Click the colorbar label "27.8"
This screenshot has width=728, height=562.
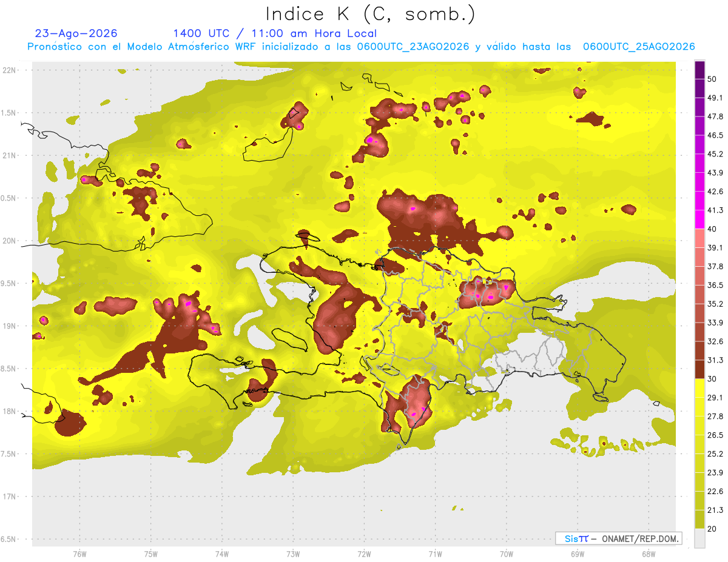tap(715, 416)
